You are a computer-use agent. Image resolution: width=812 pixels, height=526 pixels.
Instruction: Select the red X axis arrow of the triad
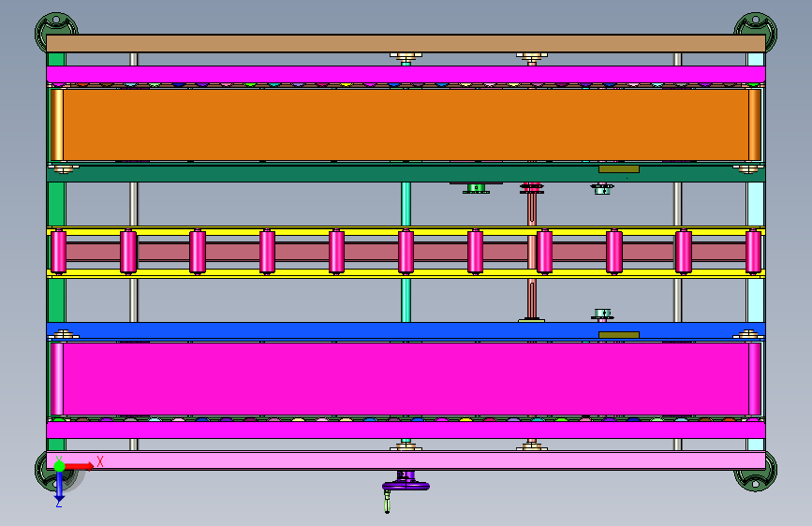(79, 466)
